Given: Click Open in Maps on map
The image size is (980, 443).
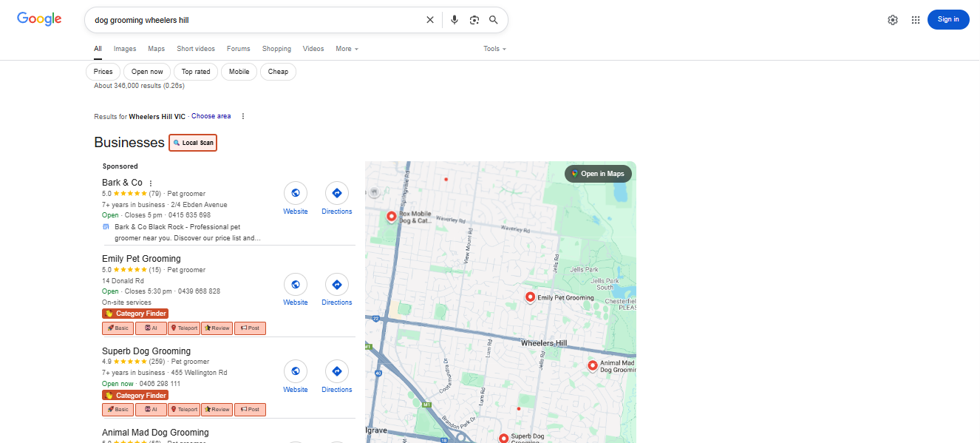Looking at the screenshot, I should point(598,174).
